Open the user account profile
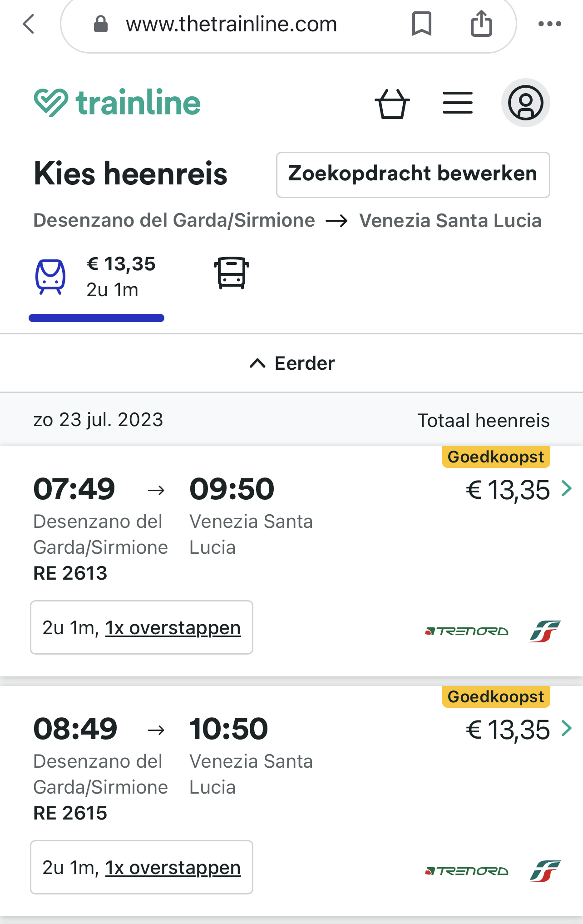The image size is (583, 924). click(525, 103)
